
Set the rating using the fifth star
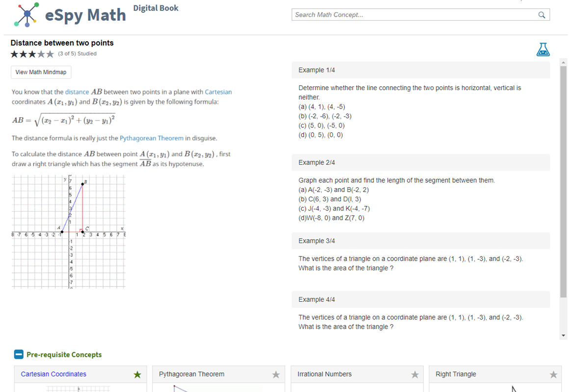[x=50, y=54]
